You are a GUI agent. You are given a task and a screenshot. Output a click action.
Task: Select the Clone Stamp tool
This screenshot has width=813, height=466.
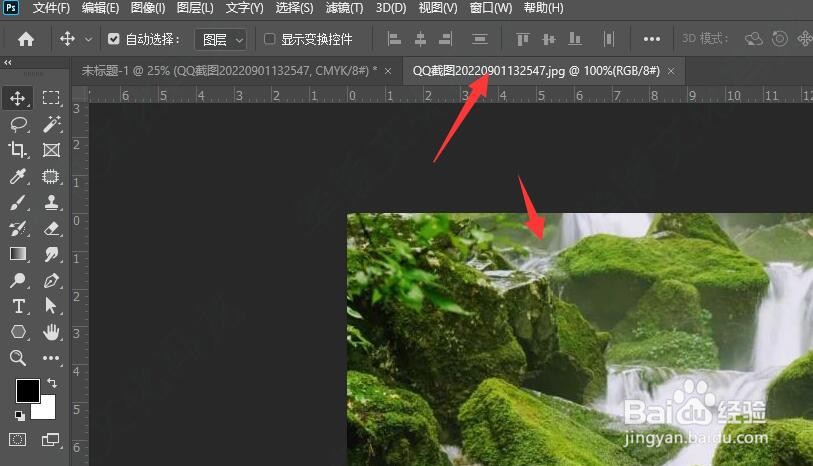coord(51,202)
